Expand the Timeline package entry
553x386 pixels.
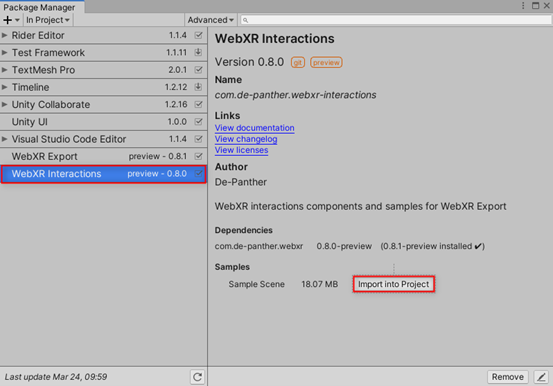(5, 87)
